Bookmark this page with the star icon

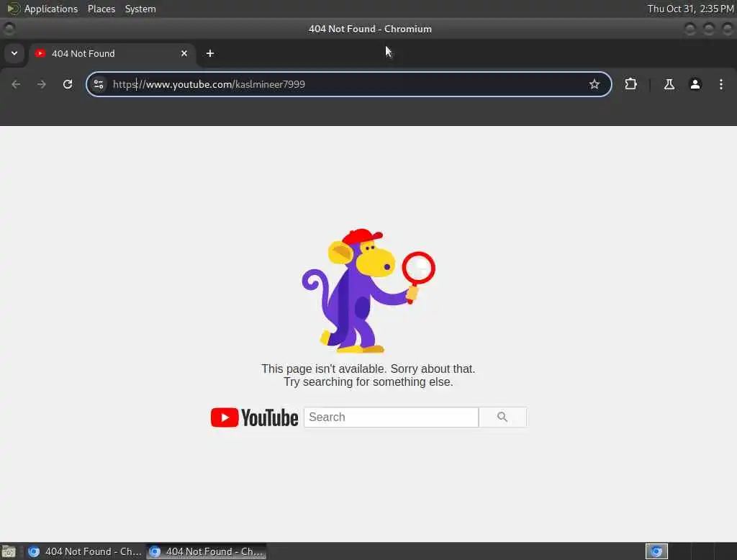point(594,85)
